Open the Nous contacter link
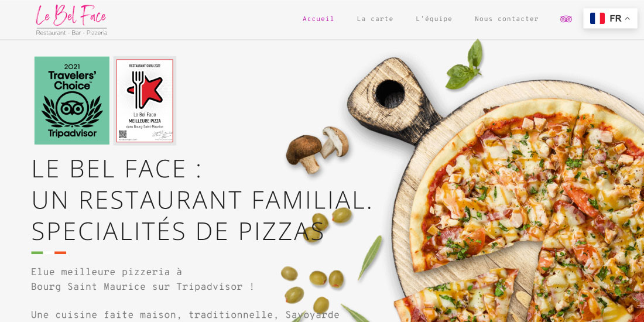This screenshot has height=322, width=644. point(506,19)
